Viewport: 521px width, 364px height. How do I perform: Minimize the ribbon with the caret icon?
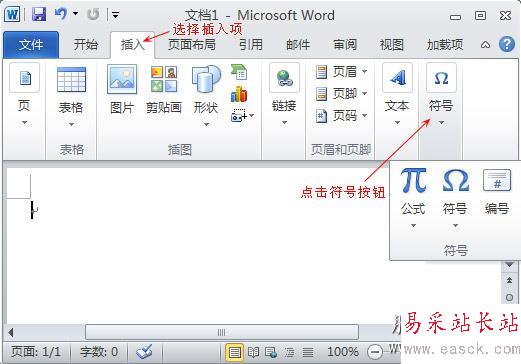point(485,45)
